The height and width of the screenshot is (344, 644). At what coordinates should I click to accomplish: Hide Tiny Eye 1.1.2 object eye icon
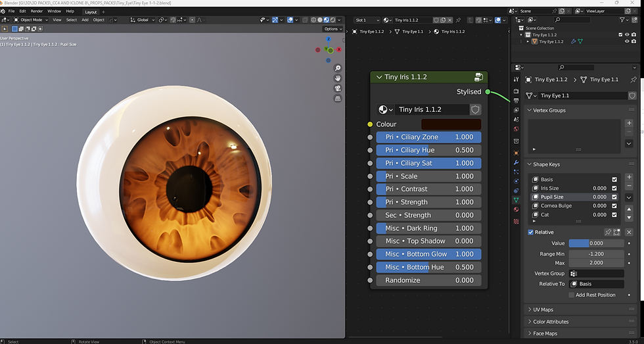627,41
